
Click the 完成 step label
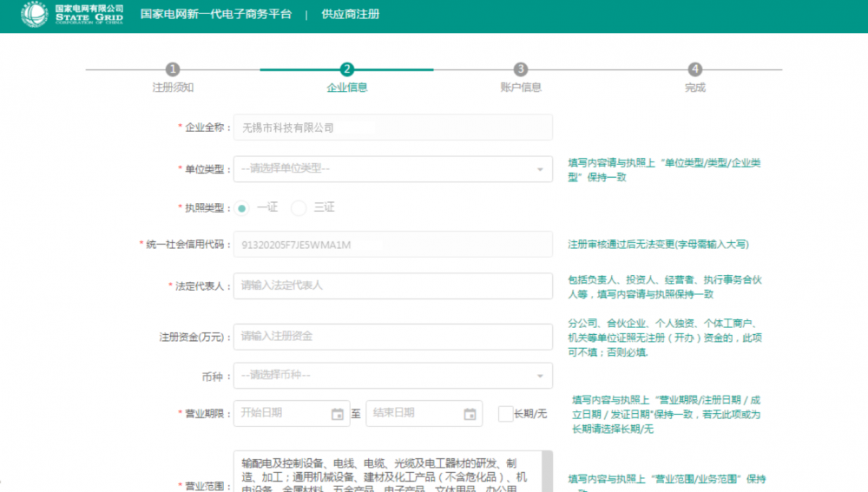click(x=694, y=88)
